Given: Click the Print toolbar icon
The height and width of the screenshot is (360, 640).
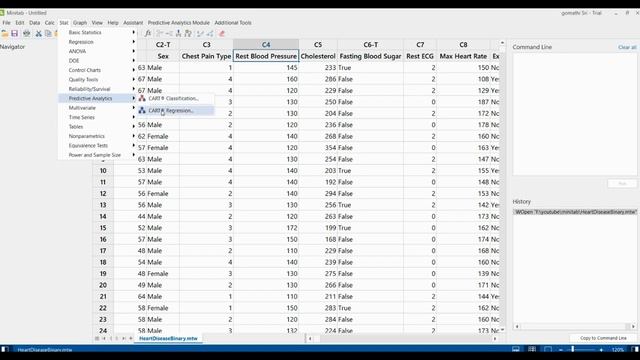Looking at the screenshot, I should coord(27,33).
